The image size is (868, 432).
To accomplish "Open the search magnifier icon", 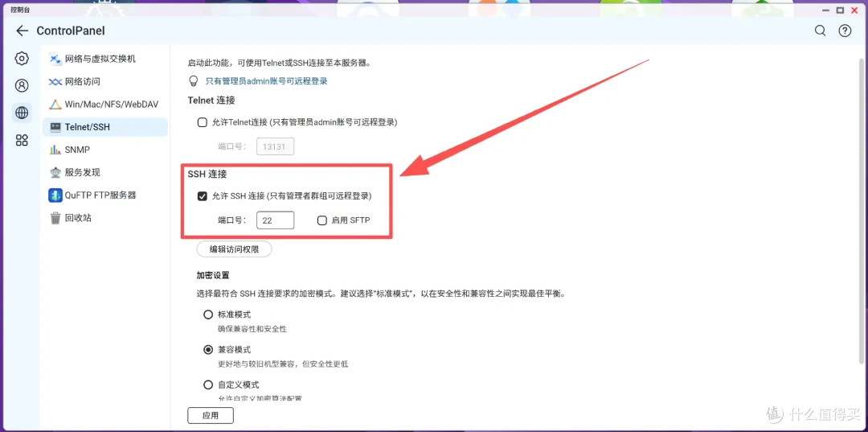I will tap(821, 31).
